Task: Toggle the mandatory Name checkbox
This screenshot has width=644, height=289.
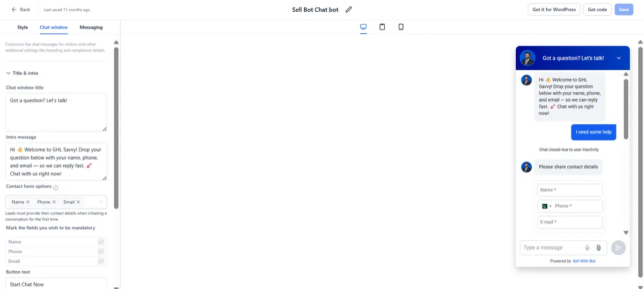Action: tap(101, 242)
